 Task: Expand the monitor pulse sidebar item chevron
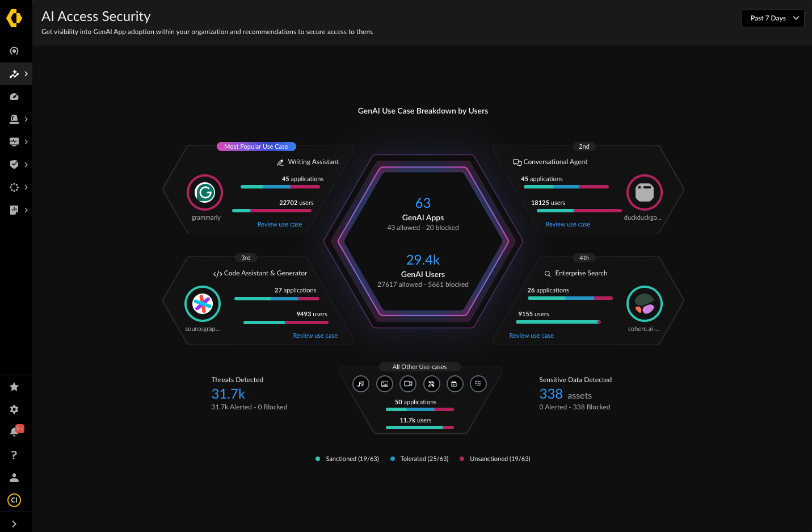click(x=26, y=142)
